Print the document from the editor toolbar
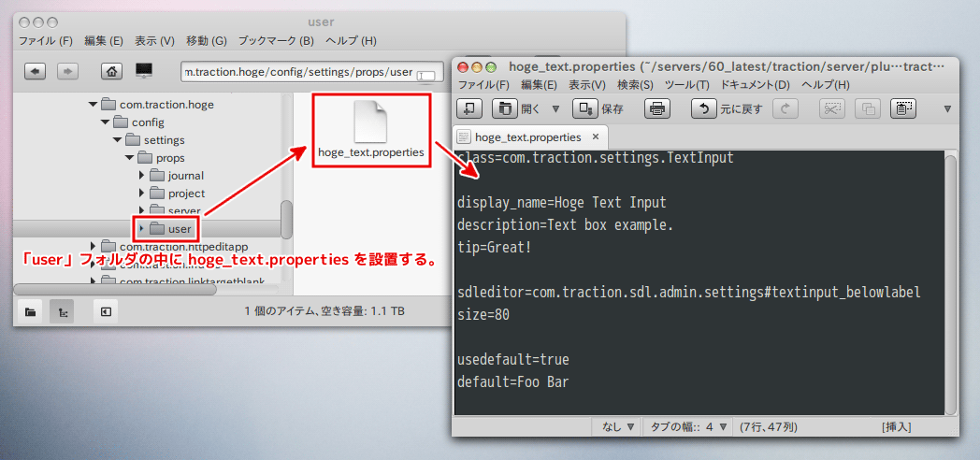The height and width of the screenshot is (460, 980). [656, 108]
